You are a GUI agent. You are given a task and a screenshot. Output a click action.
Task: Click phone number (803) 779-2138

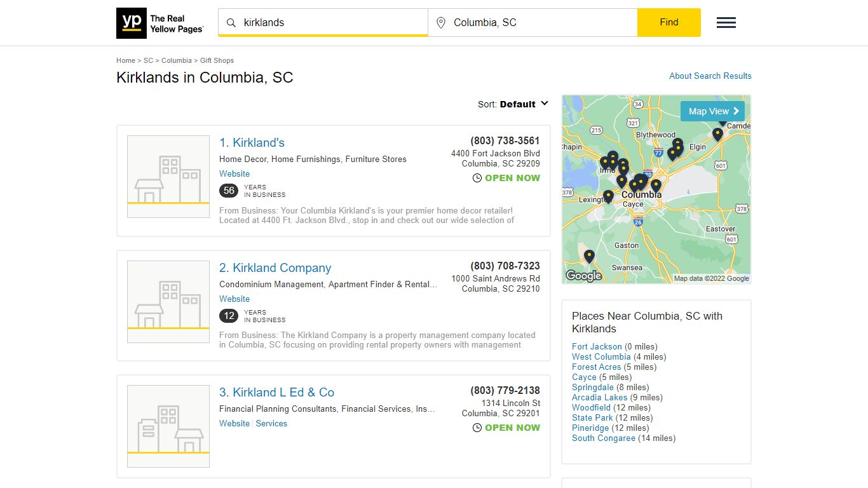tap(505, 390)
